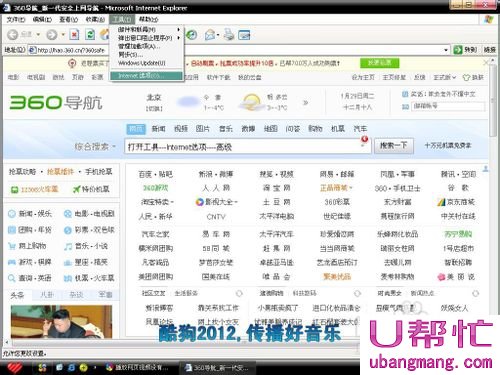Viewport: 500px width, 375px height.
Task: Click the 搜索一下 search button
Action: [394, 146]
